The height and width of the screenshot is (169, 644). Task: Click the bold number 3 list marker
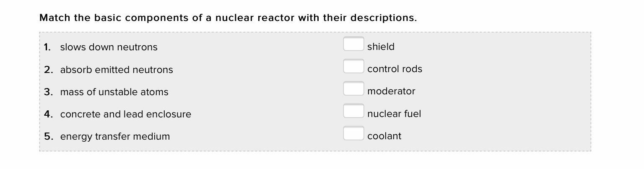[48, 92]
